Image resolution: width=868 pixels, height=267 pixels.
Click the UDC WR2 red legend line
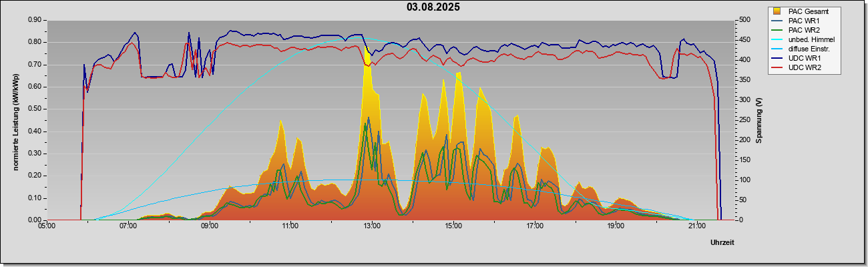click(777, 67)
